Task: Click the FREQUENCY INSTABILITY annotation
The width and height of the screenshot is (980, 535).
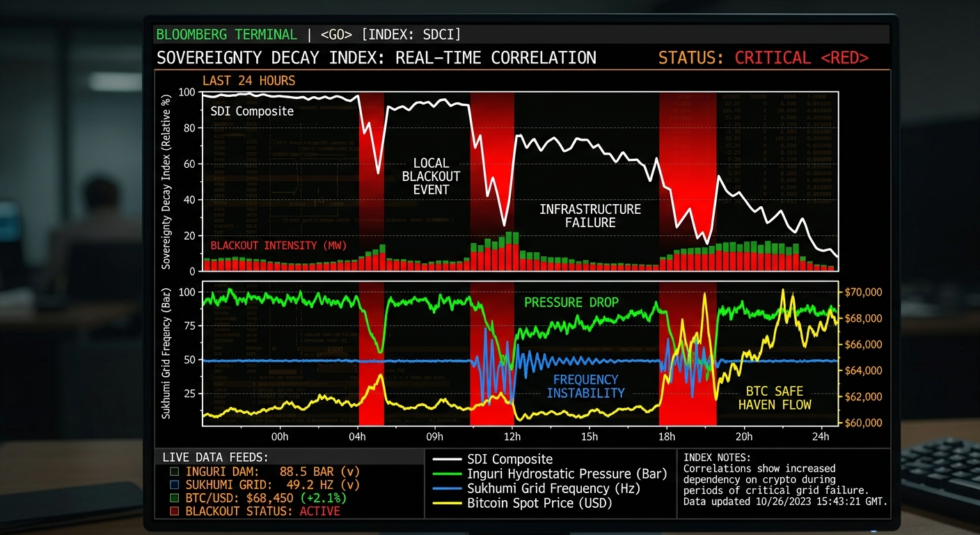Action: pos(585,386)
